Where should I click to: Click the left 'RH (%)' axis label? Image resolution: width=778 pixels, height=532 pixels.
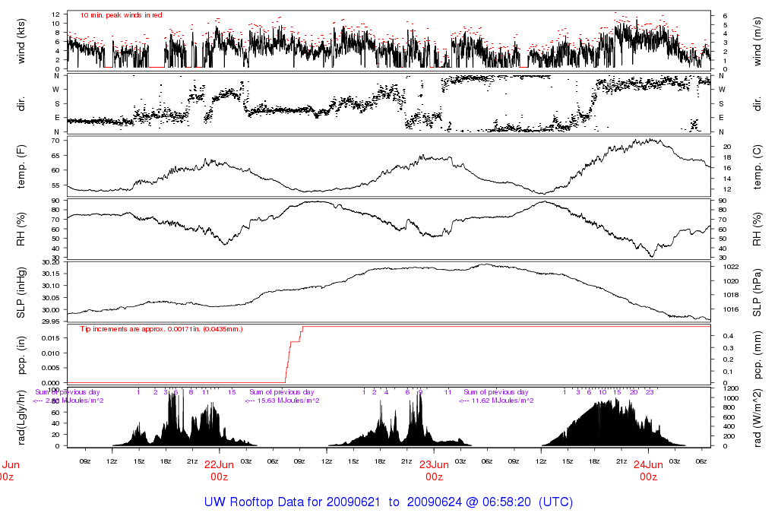(x=21, y=230)
